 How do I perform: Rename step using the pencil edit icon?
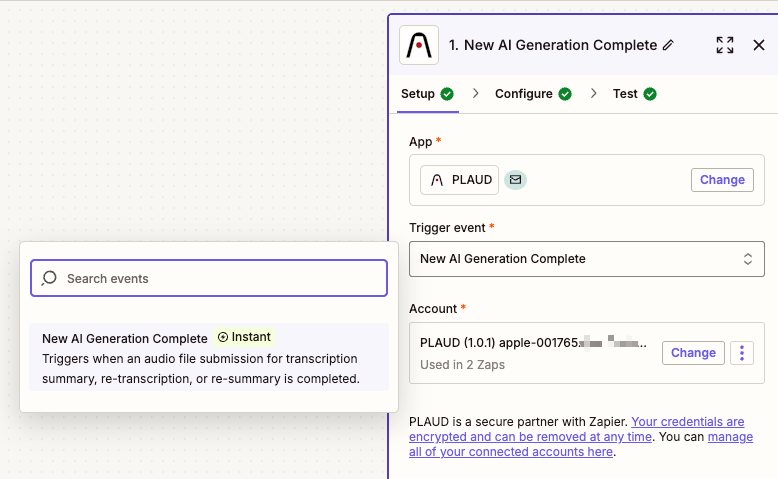click(x=668, y=45)
